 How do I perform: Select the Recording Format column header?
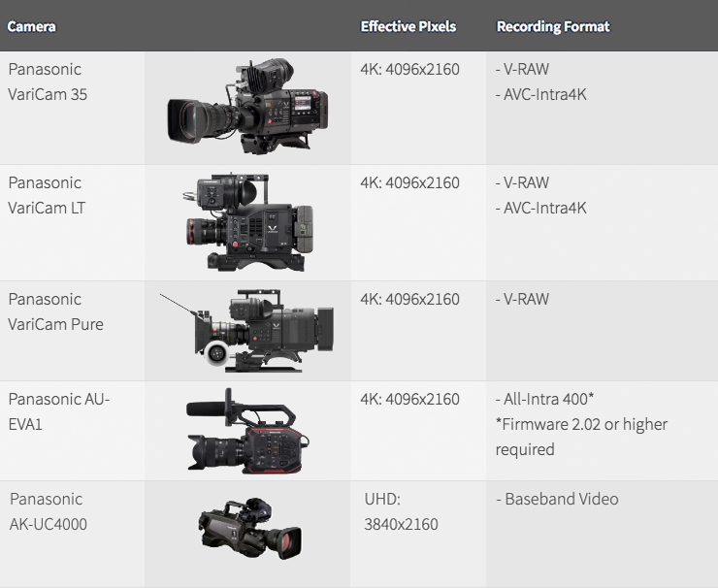pos(552,26)
